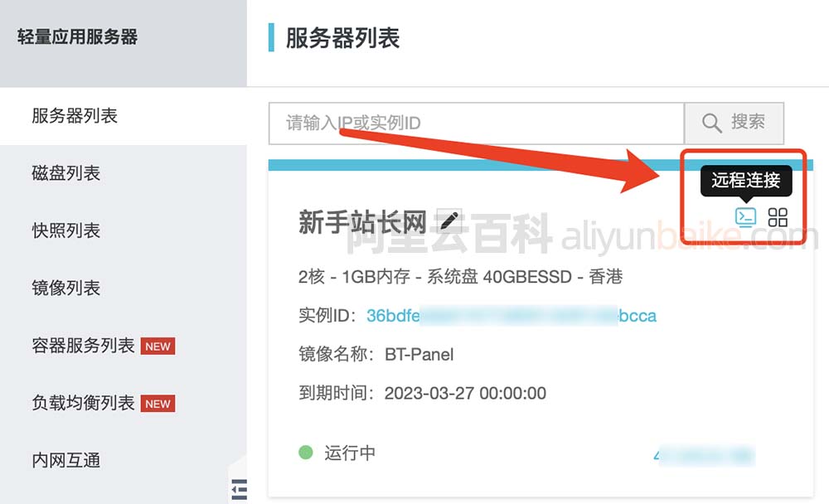Click the 搜索 search button
Viewport: 829px width, 504px height.
(734, 124)
